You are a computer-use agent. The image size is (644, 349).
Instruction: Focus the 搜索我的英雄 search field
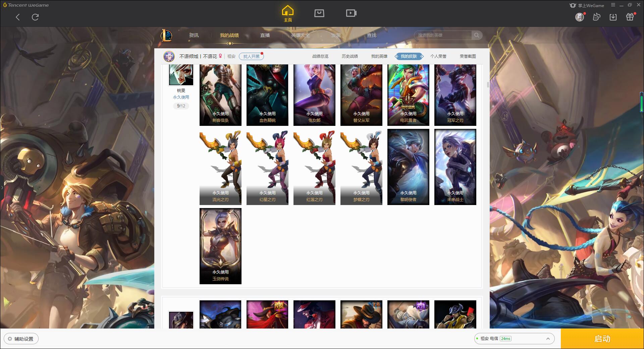coord(443,35)
